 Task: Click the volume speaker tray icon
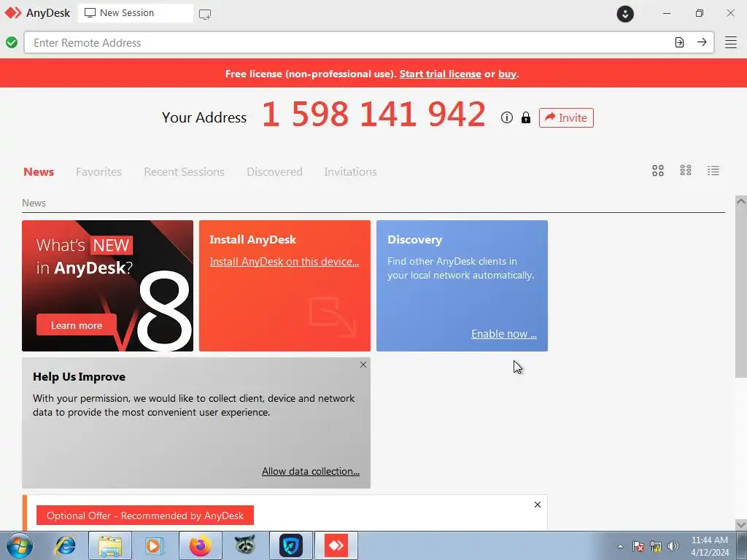coord(673,546)
